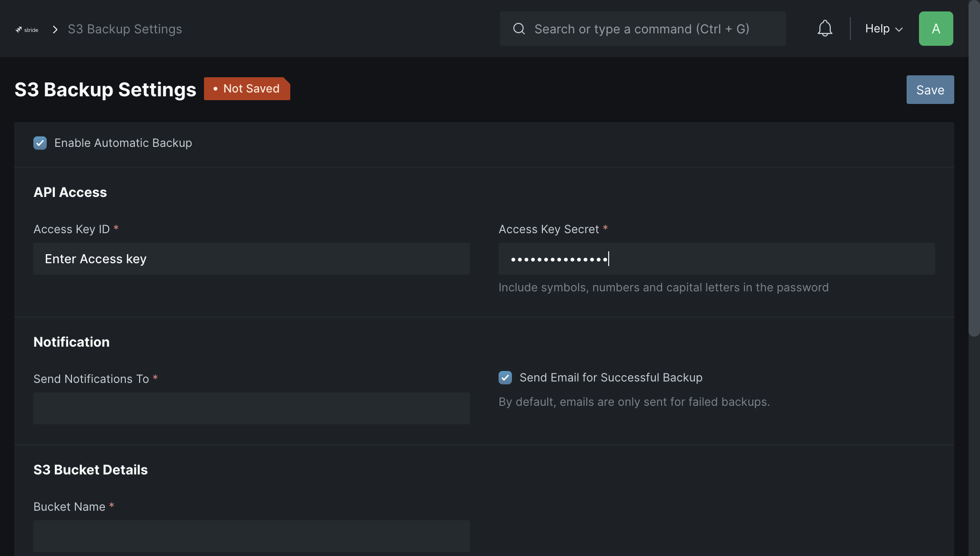Click the vertical page scrollbar
The image size is (980, 556).
[974, 168]
